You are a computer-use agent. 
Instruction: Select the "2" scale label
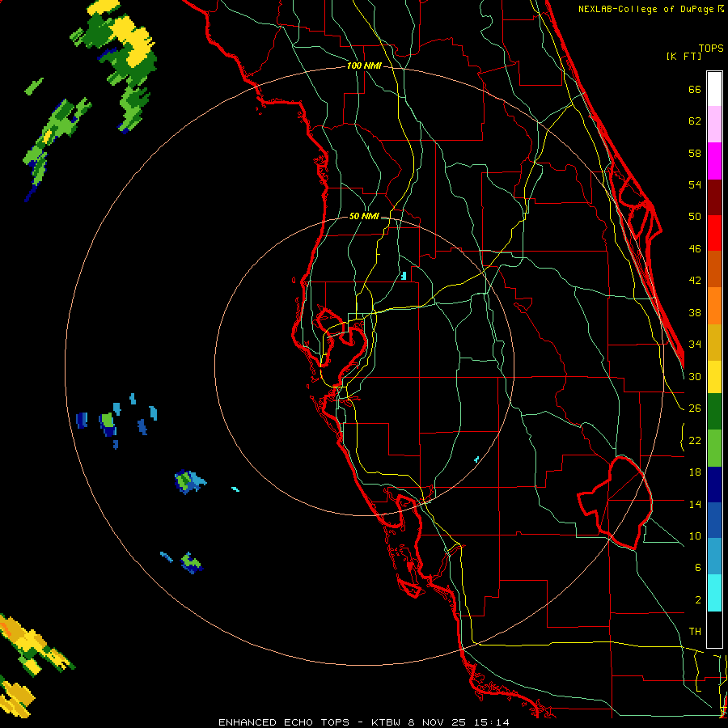point(698,600)
